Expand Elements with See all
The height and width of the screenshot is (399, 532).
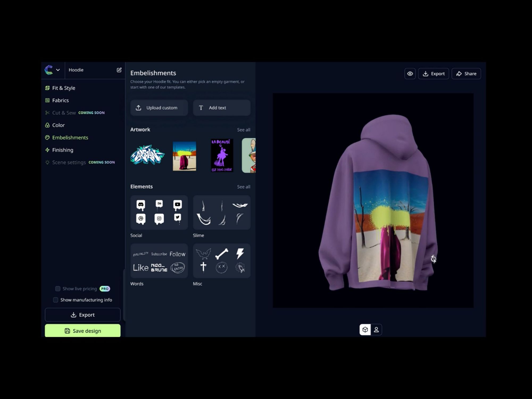click(x=243, y=187)
